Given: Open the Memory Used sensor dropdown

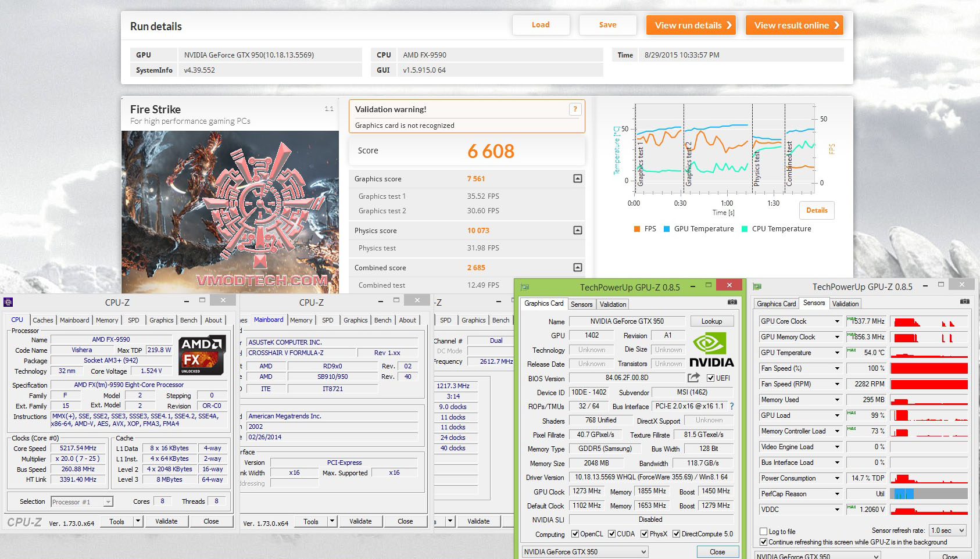Looking at the screenshot, I should [x=837, y=400].
